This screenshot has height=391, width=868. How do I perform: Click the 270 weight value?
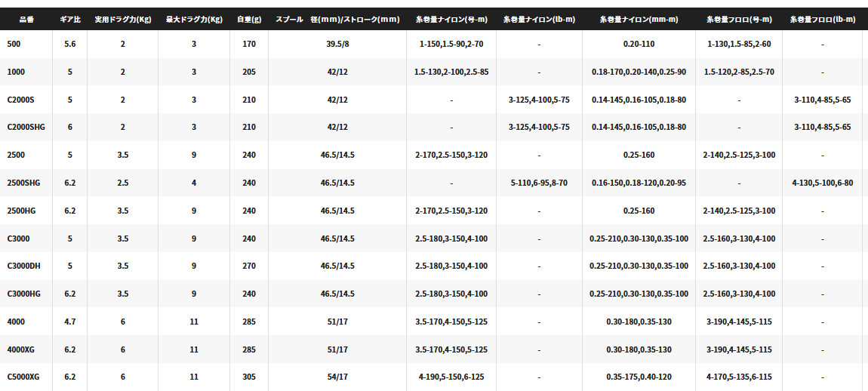pyautogui.click(x=249, y=266)
